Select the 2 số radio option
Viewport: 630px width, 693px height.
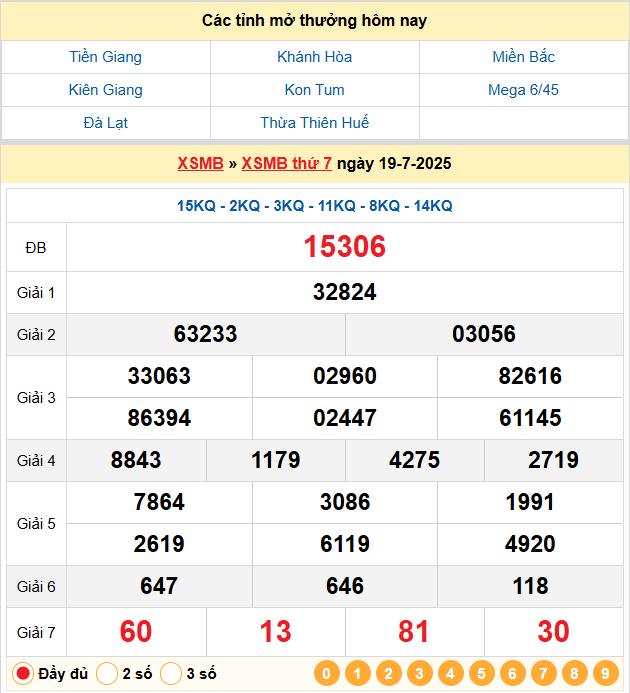coord(107,674)
